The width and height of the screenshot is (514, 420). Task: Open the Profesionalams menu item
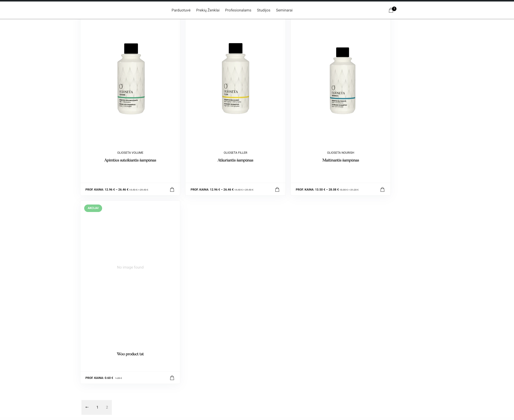pos(238,10)
